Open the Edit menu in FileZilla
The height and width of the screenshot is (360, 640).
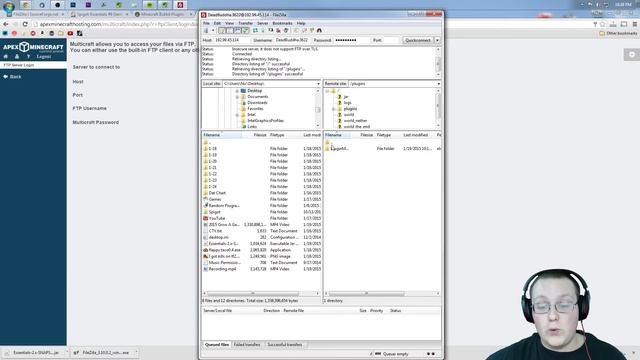pos(217,23)
